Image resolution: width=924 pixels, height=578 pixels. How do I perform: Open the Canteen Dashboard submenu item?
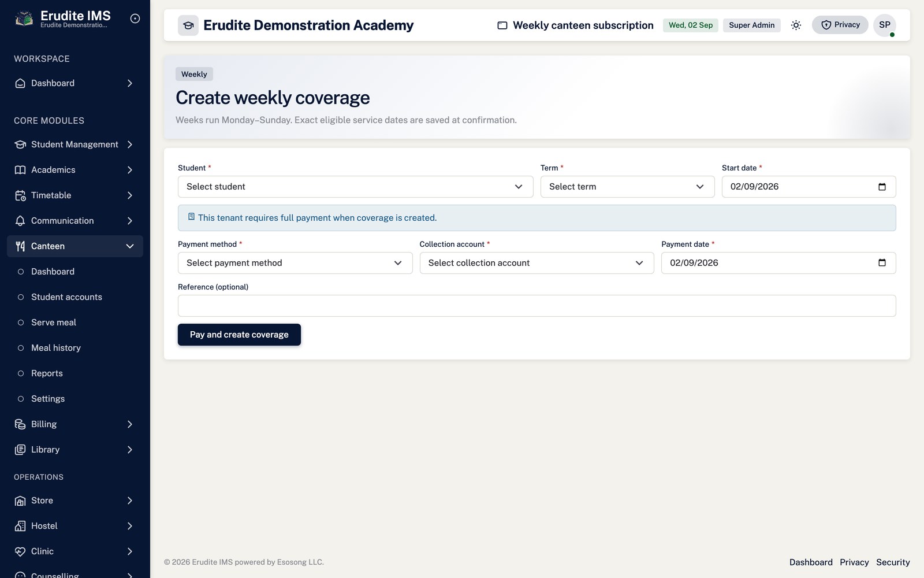coord(75,272)
